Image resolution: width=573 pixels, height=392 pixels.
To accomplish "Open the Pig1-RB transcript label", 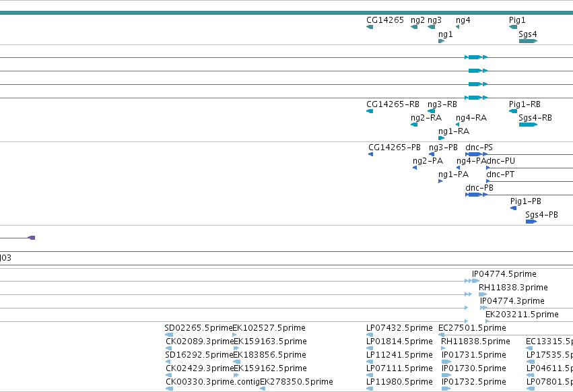I will pyautogui.click(x=525, y=104).
